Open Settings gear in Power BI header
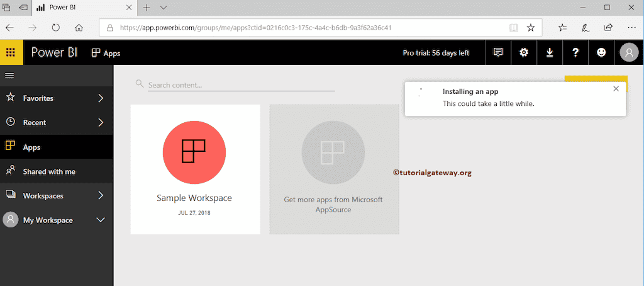 (x=524, y=53)
